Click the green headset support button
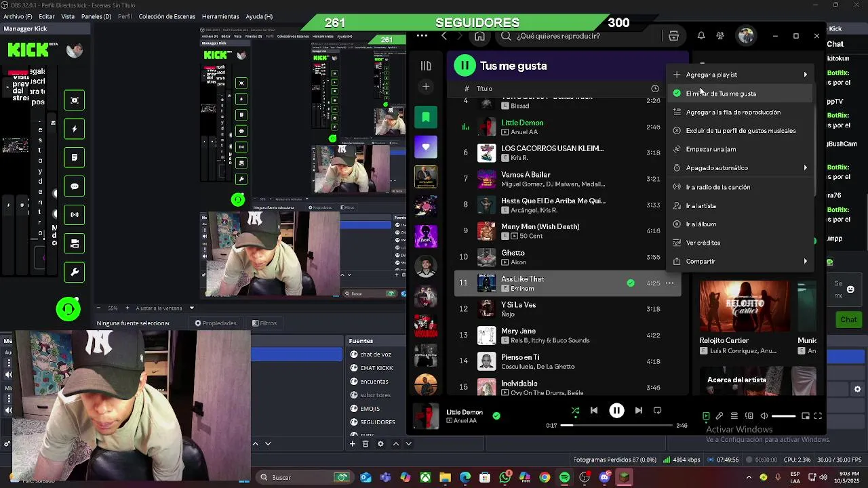The height and width of the screenshot is (488, 868). pos(68,309)
